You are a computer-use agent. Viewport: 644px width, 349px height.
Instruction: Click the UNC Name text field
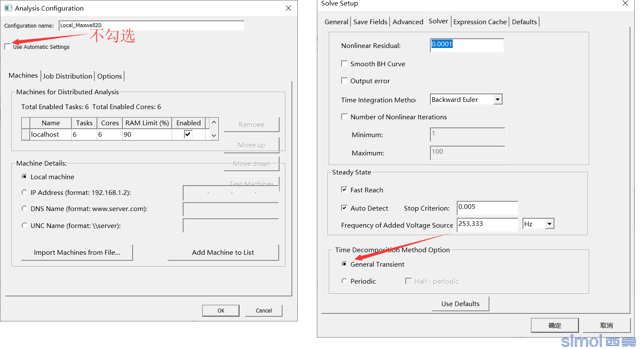click(231, 225)
